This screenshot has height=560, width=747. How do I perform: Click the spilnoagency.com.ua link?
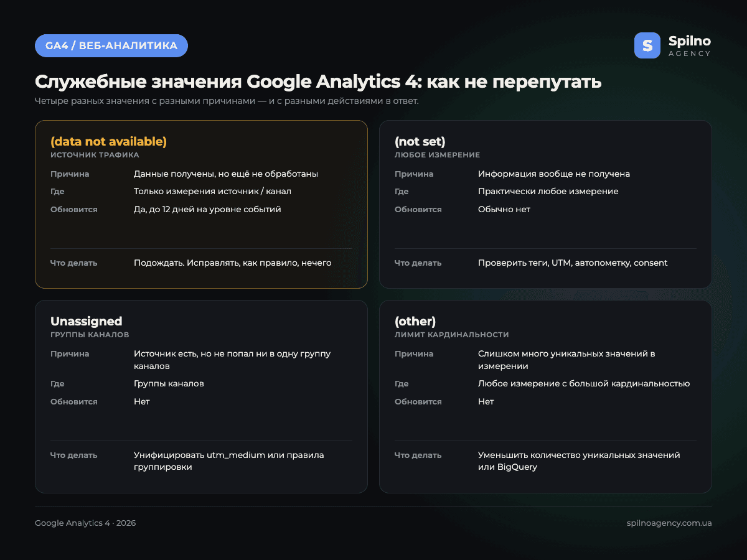point(669,523)
